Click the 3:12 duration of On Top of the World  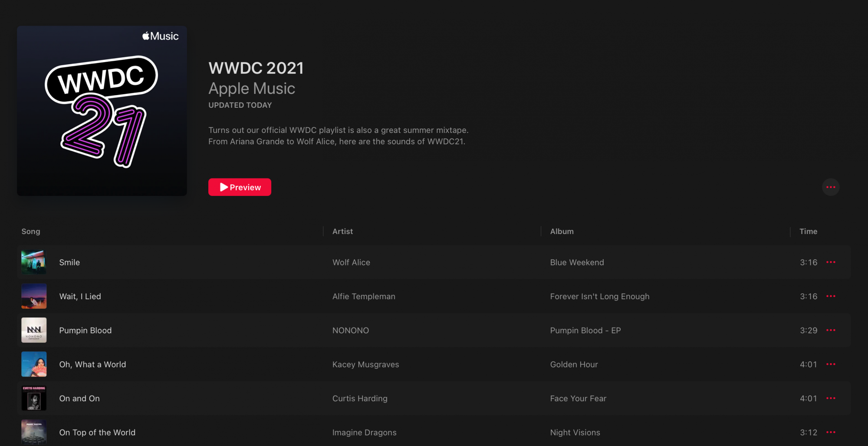(x=809, y=433)
